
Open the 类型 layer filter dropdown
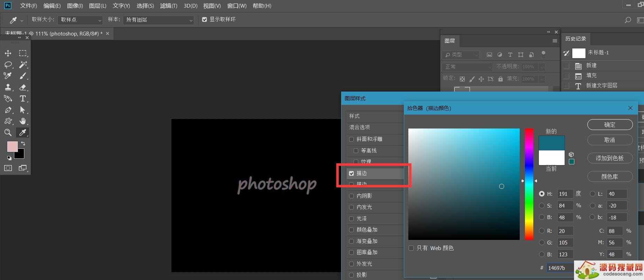tap(461, 55)
